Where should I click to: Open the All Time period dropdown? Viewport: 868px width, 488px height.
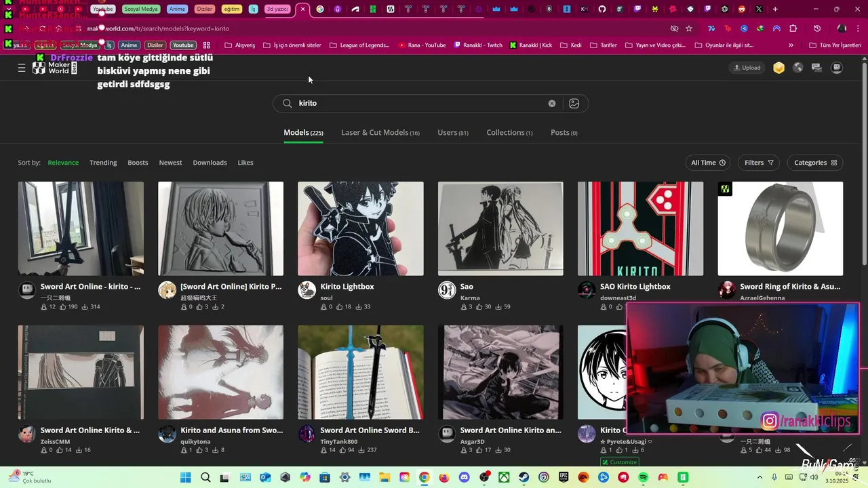coord(708,163)
